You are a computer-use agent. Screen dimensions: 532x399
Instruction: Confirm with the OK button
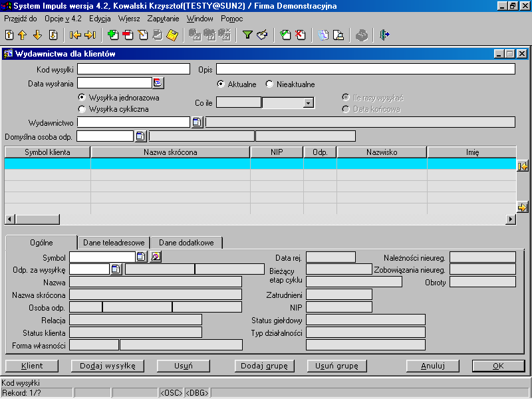pos(498,366)
